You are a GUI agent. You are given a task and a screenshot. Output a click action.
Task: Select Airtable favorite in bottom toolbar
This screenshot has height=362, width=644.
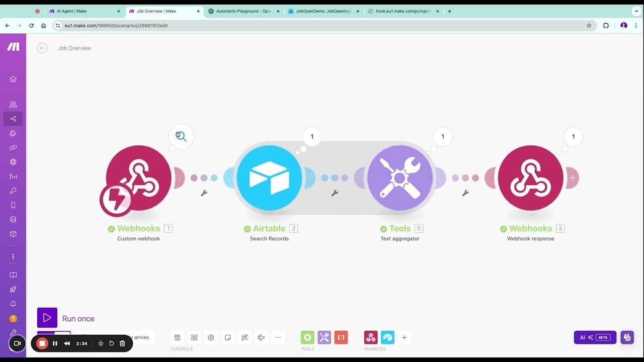pyautogui.click(x=387, y=337)
